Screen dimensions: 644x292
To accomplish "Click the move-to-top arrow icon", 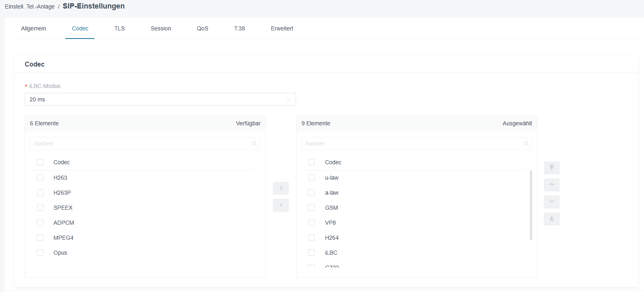I will (552, 168).
